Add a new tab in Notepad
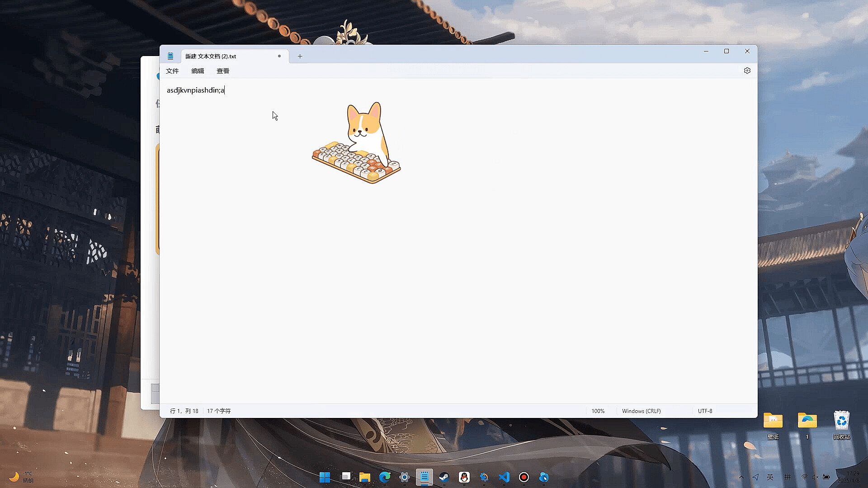Screen dimensions: 868x488 point(300,56)
